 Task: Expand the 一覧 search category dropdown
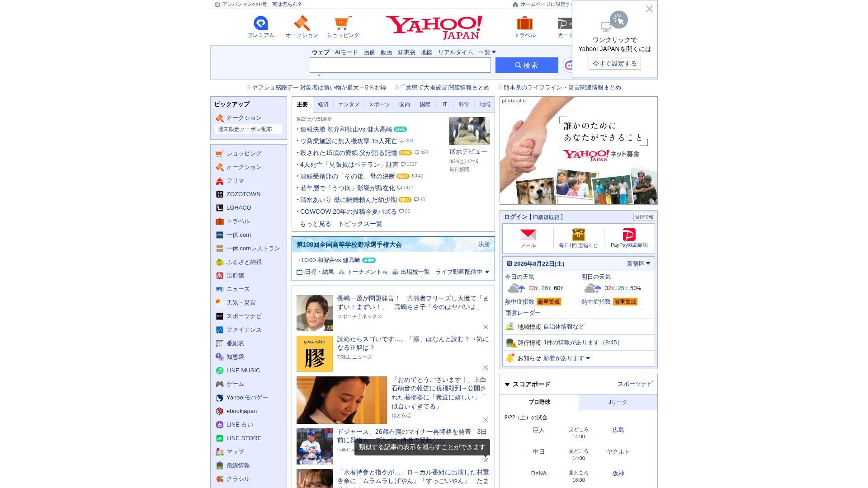[487, 52]
